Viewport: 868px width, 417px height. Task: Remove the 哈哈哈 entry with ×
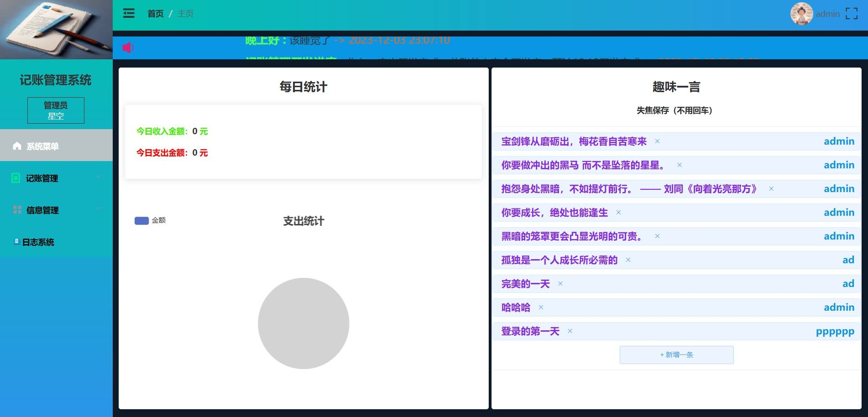(x=541, y=308)
